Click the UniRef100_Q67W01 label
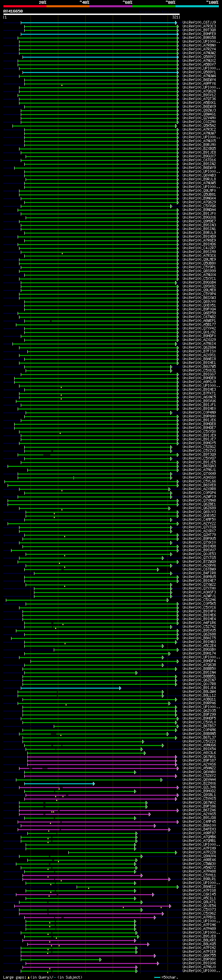 [x=199, y=757]
